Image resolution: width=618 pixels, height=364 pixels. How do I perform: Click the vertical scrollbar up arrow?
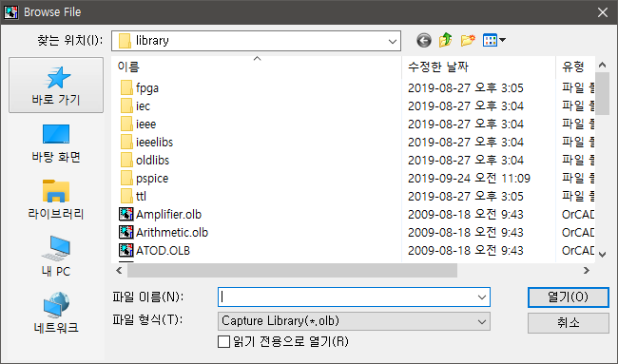[602, 65]
